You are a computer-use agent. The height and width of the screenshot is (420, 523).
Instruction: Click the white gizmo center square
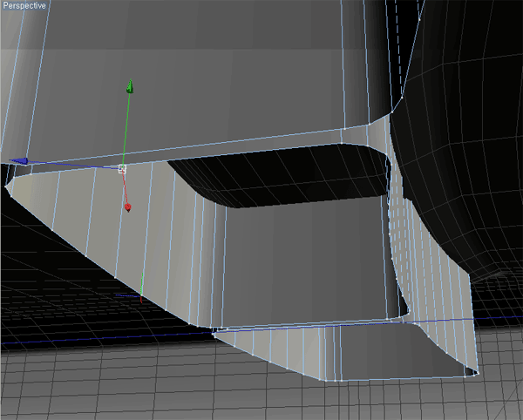click(122, 169)
